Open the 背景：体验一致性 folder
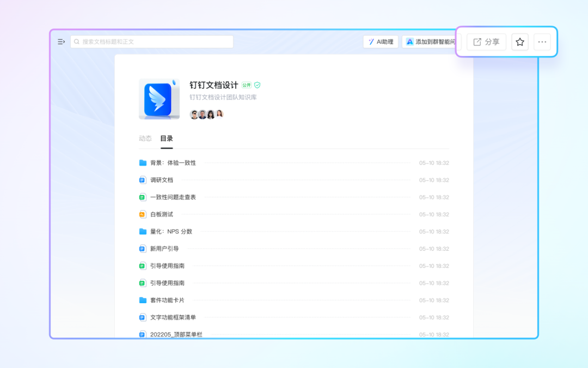Screen dimensions: 588x368 tap(173, 162)
